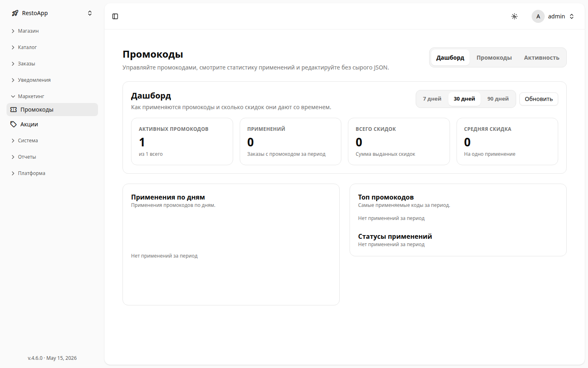
Task: Select the 90 дней period
Action: click(x=498, y=99)
